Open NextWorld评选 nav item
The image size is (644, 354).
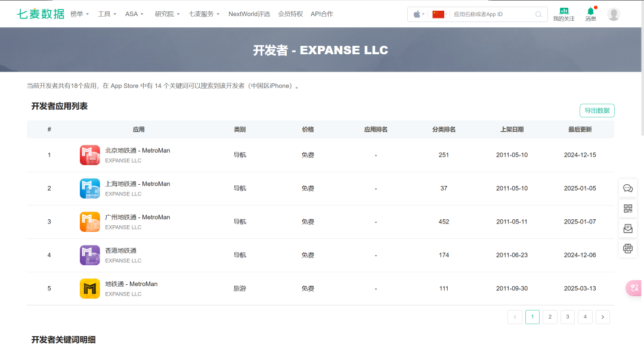(249, 14)
